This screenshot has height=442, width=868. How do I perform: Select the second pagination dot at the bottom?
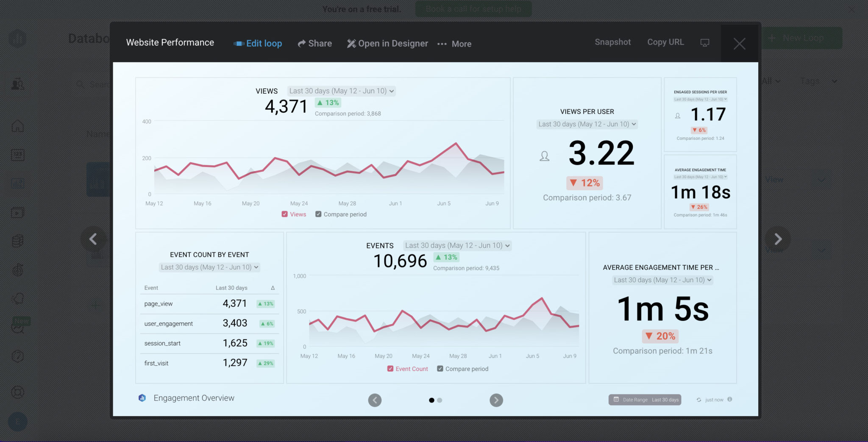(x=440, y=400)
